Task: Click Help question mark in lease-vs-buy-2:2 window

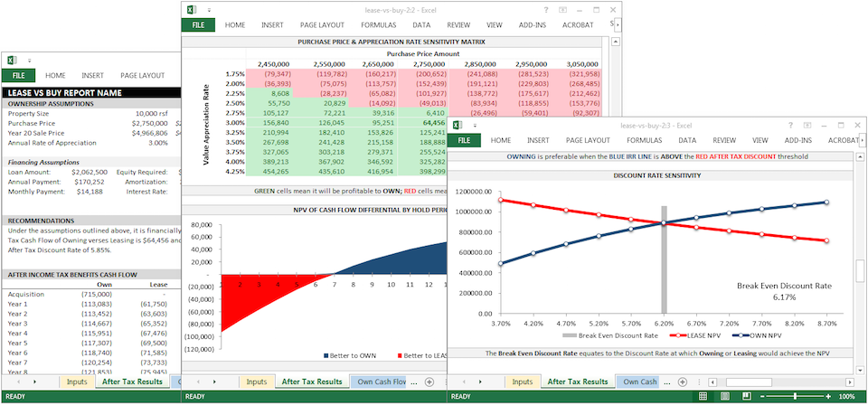Action: pos(546,9)
